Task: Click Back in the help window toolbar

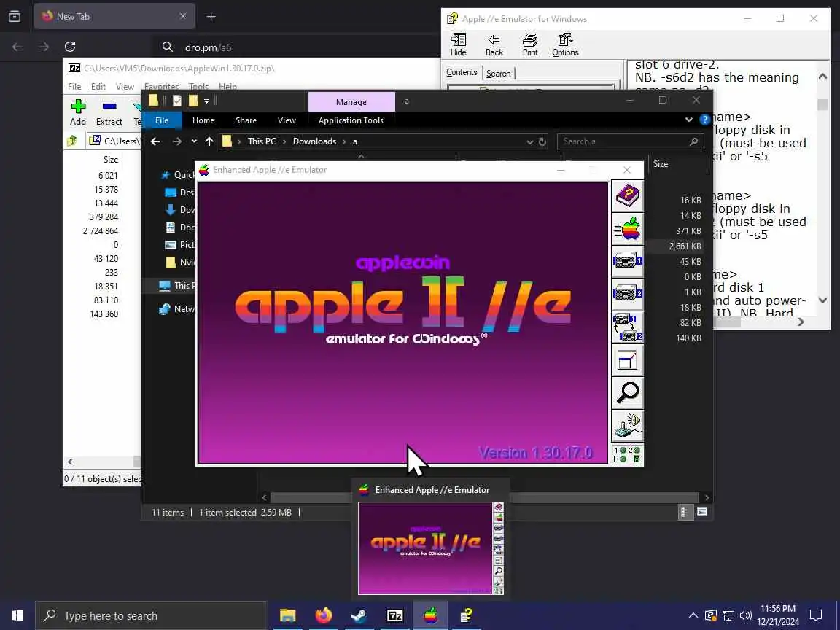Action: (494, 44)
